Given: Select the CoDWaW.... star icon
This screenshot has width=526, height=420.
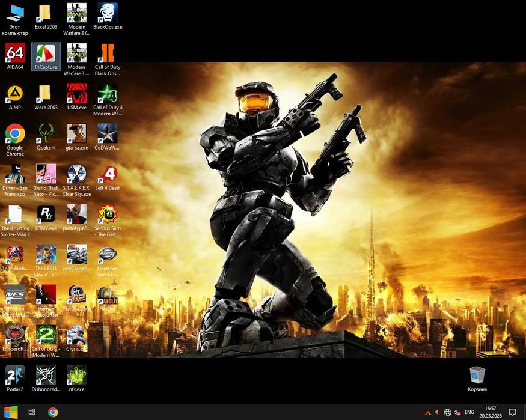Looking at the screenshot, I should coord(108,138).
